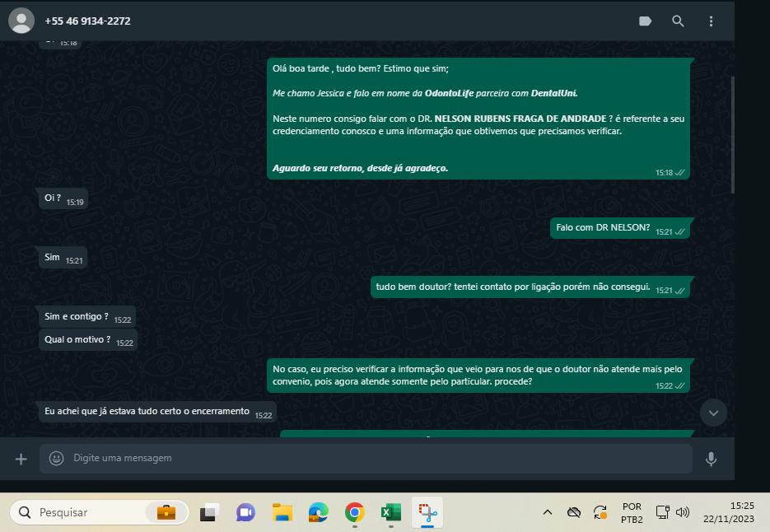Screen dimensions: 770x532
Task: Select the 'Sim' message at 15:21
Action: click(x=63, y=258)
